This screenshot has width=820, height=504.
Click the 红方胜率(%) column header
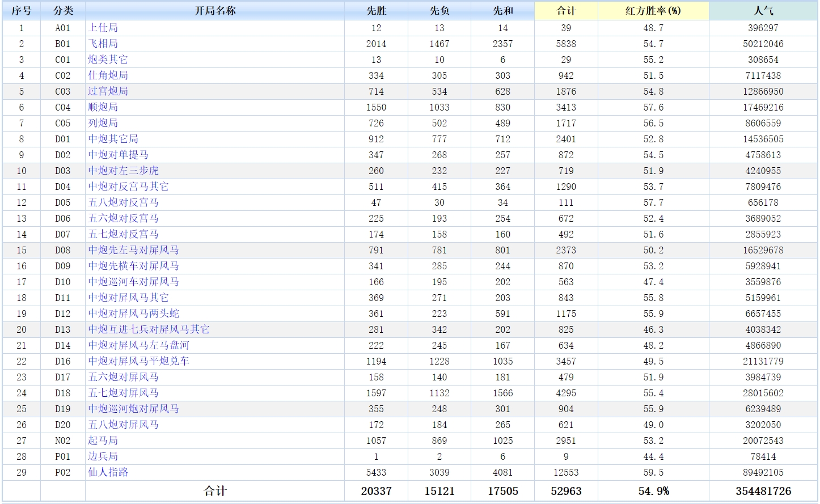click(653, 11)
